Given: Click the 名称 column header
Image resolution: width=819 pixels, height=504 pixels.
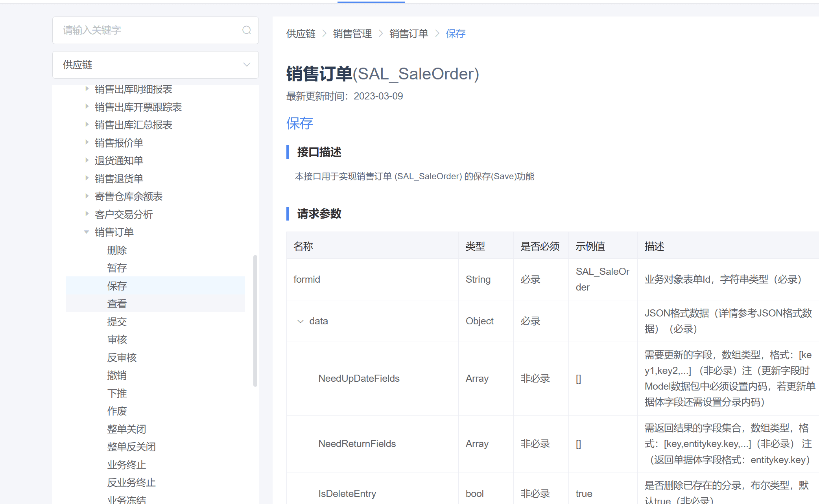Looking at the screenshot, I should [372, 246].
